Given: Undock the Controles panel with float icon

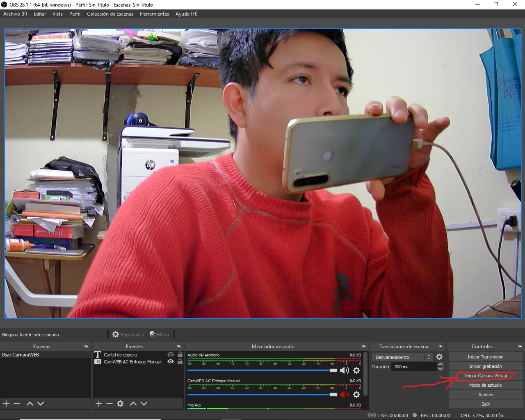Looking at the screenshot, I should (520, 347).
